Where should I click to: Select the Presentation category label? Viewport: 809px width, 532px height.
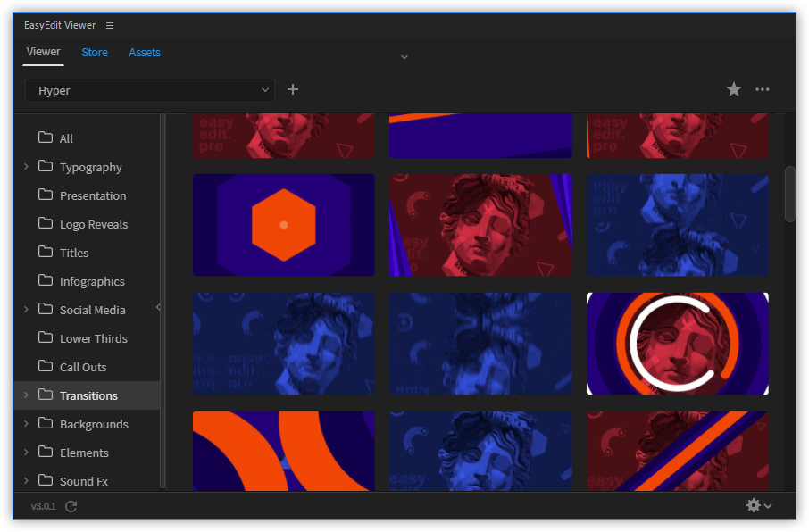click(93, 195)
